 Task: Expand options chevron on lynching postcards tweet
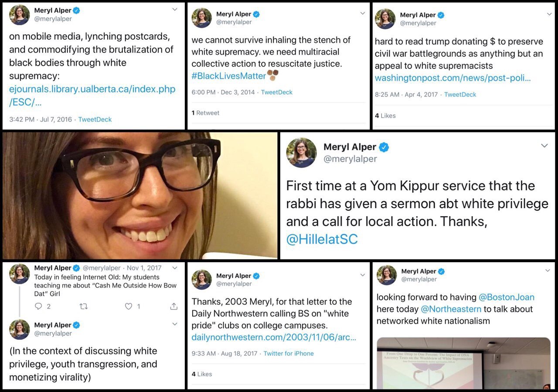tap(175, 9)
